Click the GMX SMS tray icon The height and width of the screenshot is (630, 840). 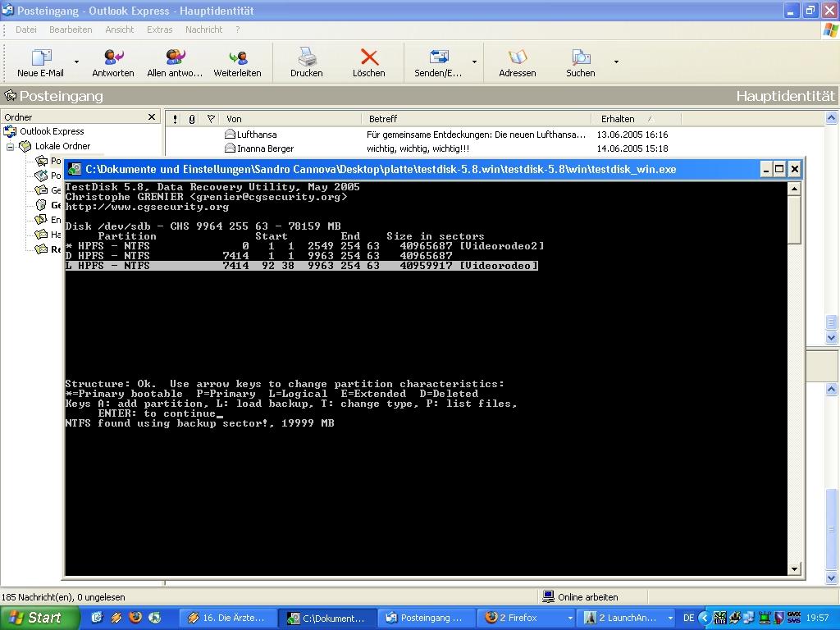pos(794,618)
